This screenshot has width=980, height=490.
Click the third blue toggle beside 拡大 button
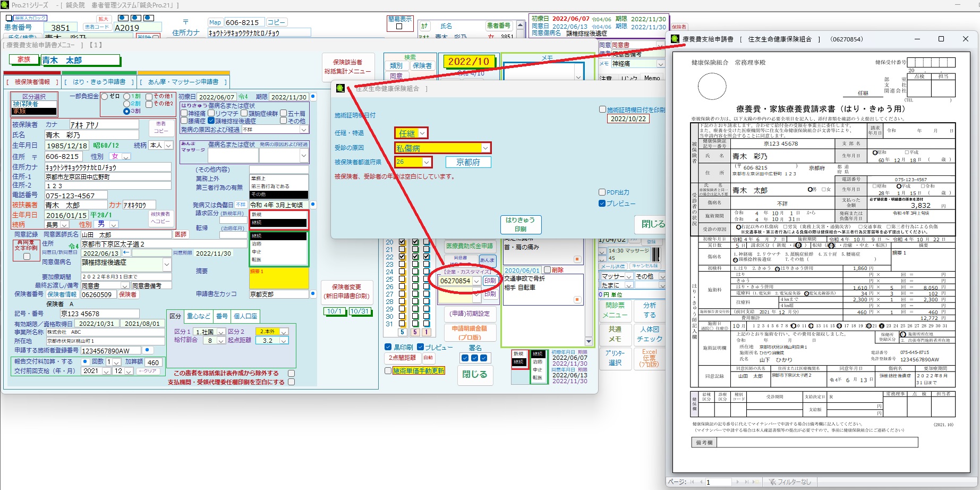pos(149,18)
